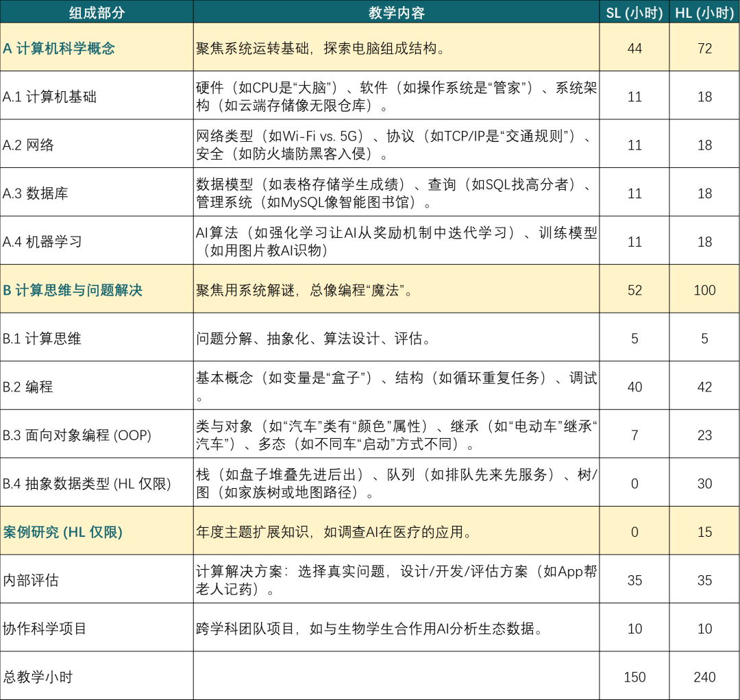This screenshot has width=740, height=700.
Task: Select the total SL hours value 150
Action: (x=634, y=677)
